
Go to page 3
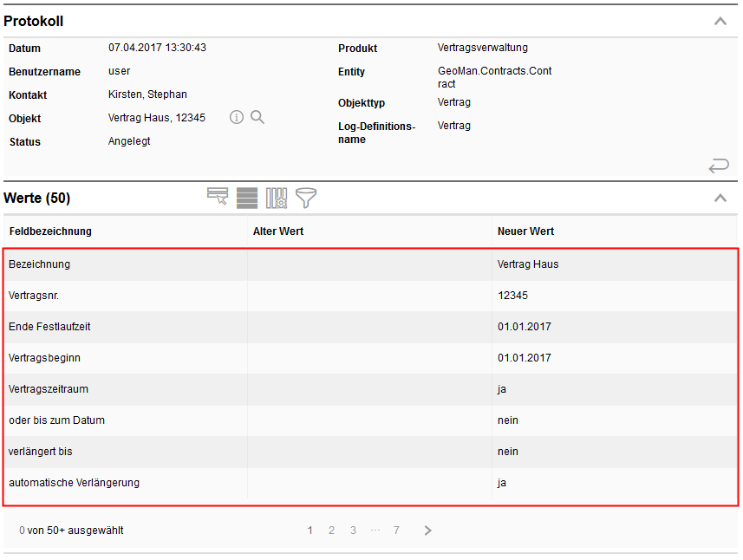click(x=353, y=531)
